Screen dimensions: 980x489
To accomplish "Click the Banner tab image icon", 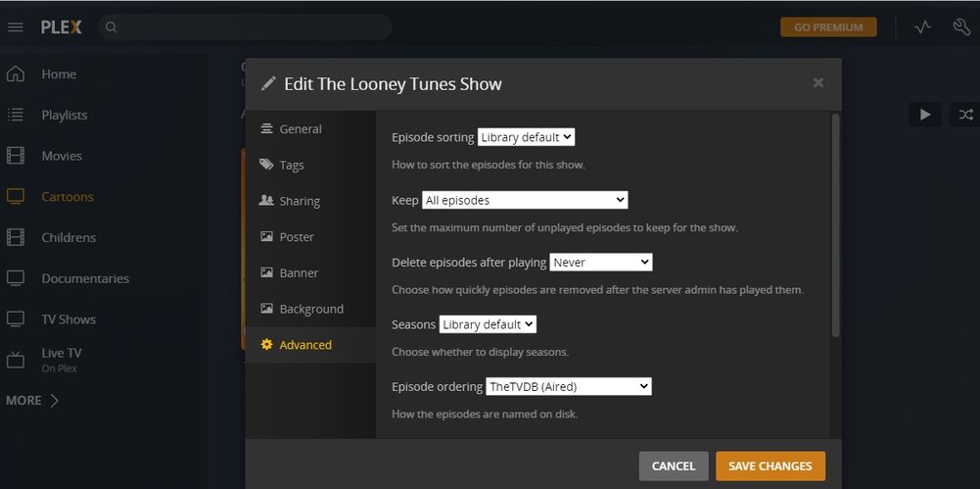I will 267,272.
